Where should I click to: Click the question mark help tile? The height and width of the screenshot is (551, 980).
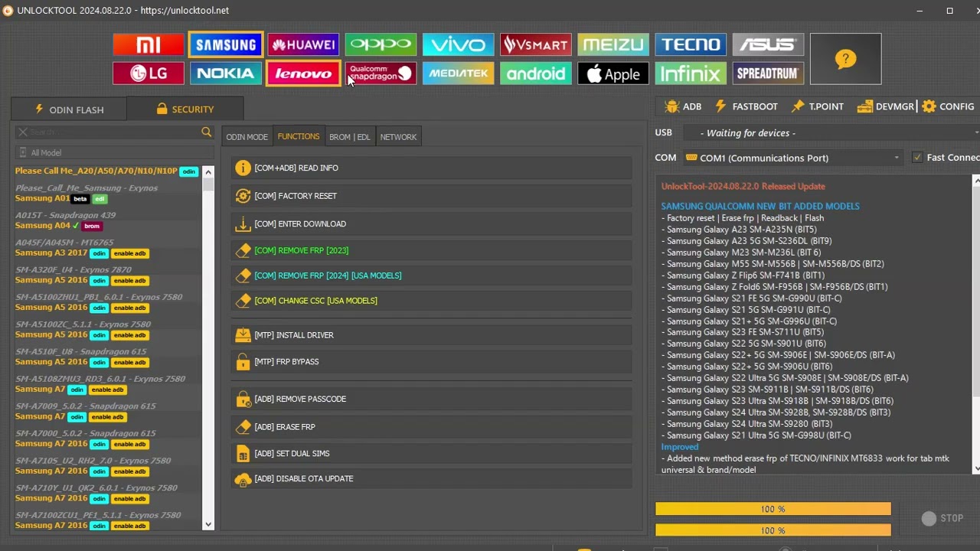coord(845,59)
